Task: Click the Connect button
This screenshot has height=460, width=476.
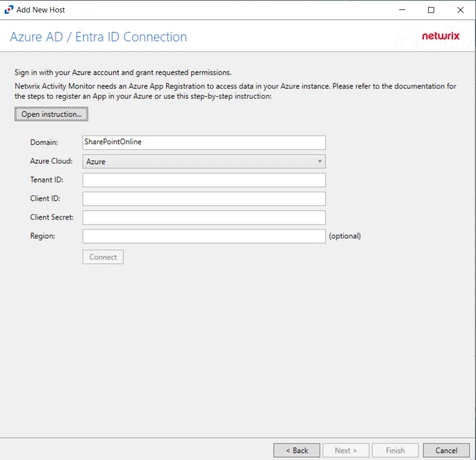Action: (x=103, y=257)
